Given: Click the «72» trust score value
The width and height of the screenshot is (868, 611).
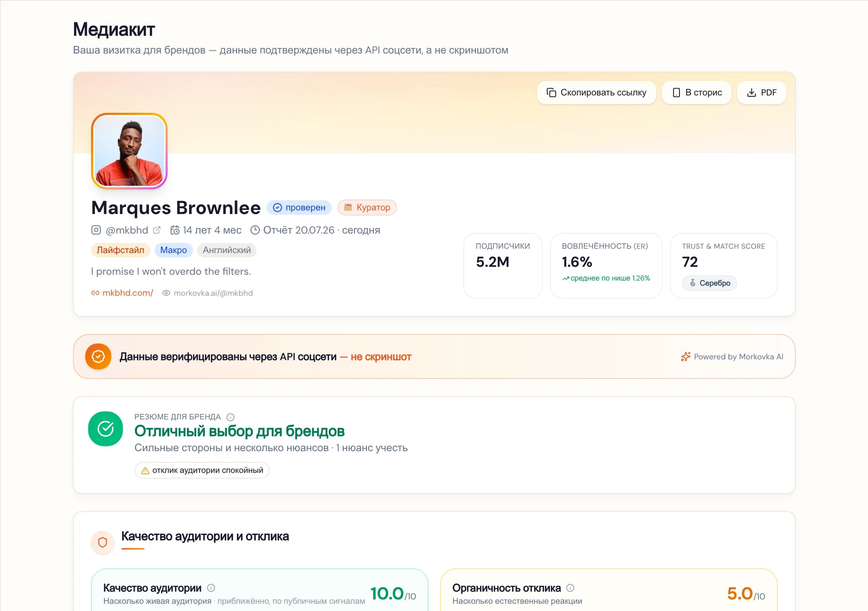Looking at the screenshot, I should tap(690, 262).
